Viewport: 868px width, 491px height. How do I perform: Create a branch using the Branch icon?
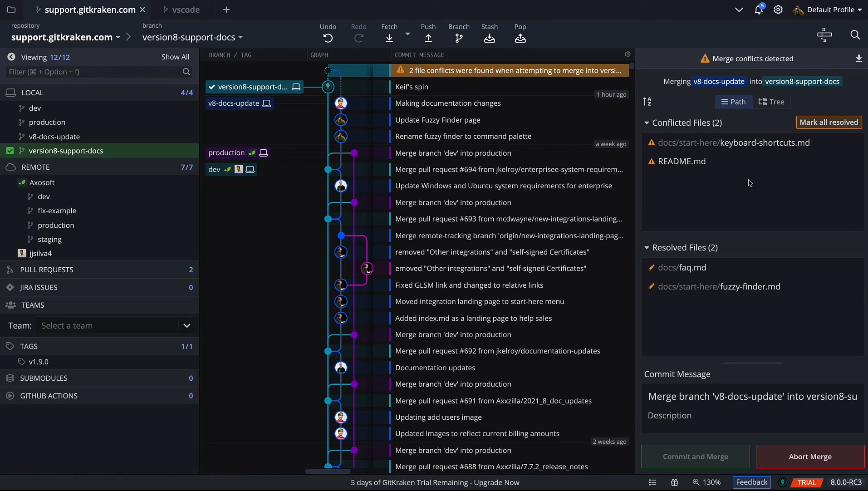point(459,38)
